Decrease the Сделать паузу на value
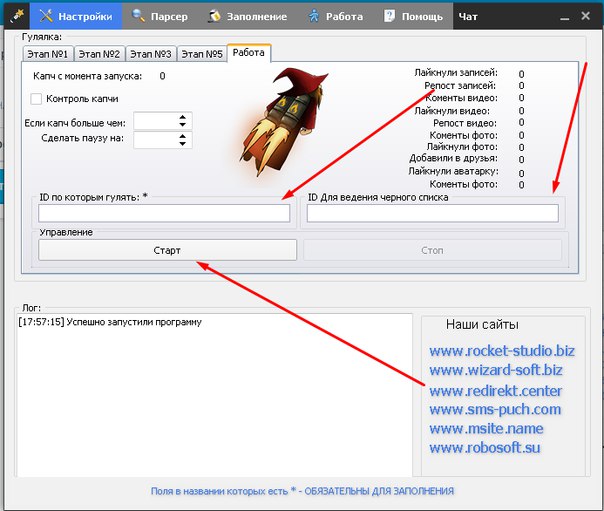Screen dimensions: 604x511 point(183,143)
